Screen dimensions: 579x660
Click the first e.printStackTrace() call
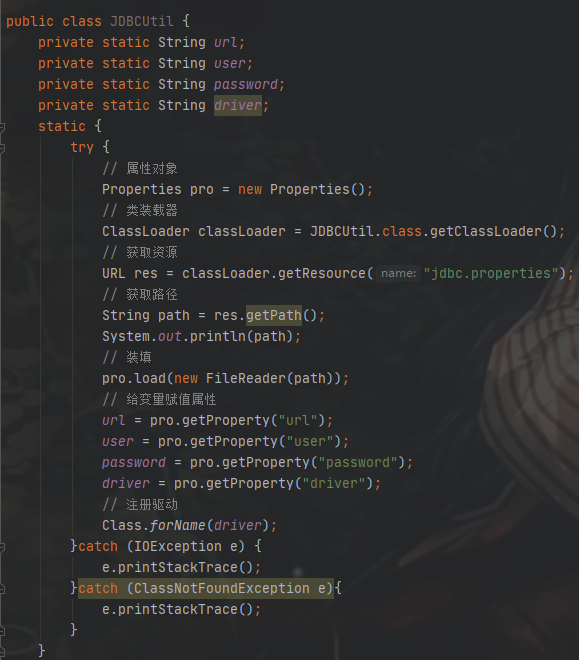click(x=181, y=567)
